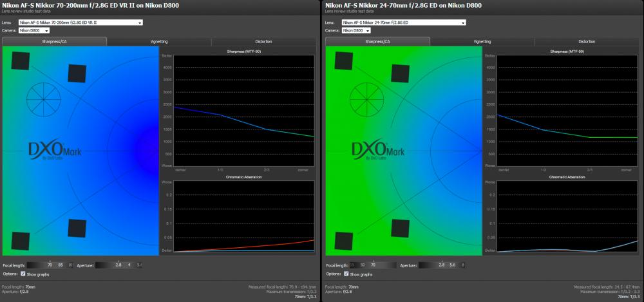Set focal length slider to 50 in the 24-70mm panel
The image size is (644, 302).
[363, 265]
